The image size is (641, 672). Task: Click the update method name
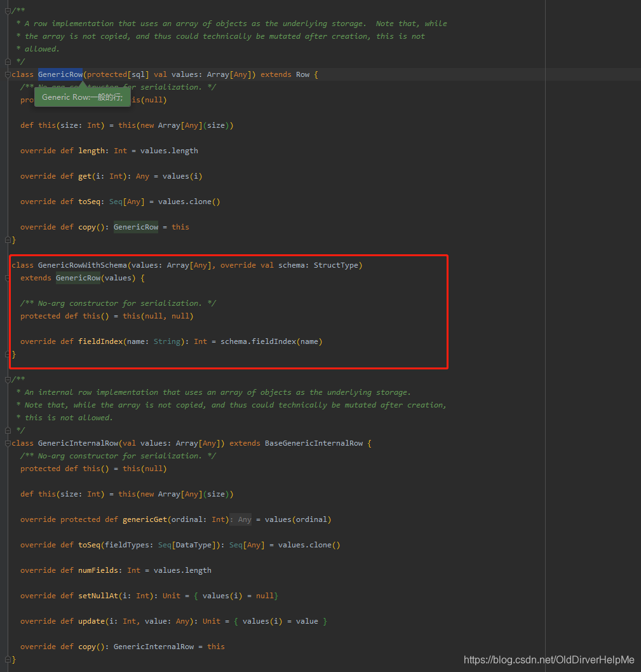[91, 621]
